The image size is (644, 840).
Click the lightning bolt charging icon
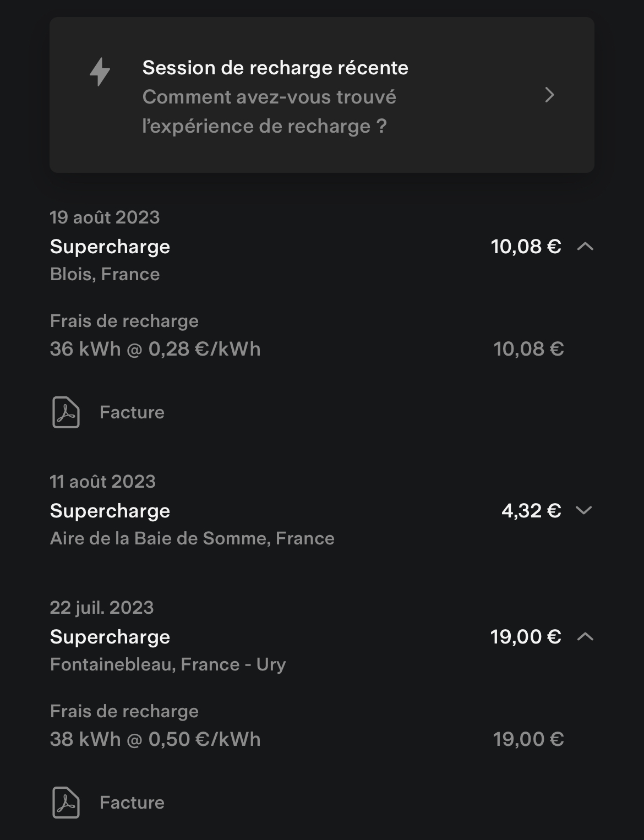[100, 72]
